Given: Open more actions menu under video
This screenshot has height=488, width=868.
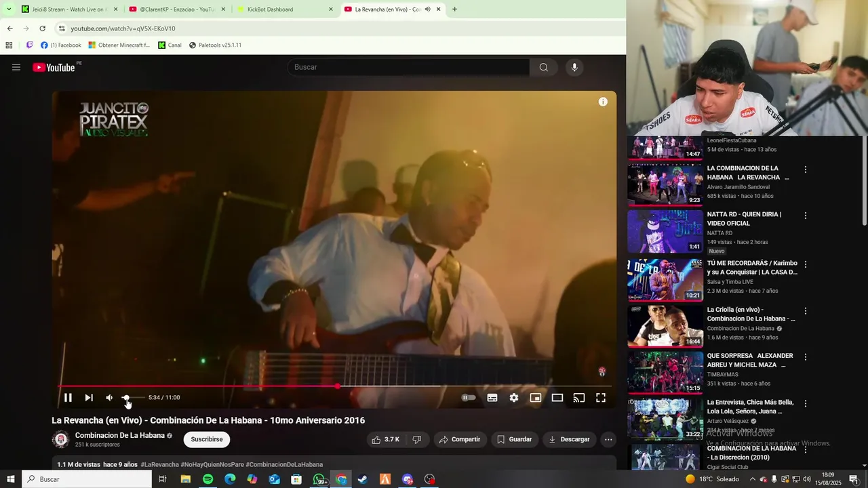Looking at the screenshot, I should (608, 439).
